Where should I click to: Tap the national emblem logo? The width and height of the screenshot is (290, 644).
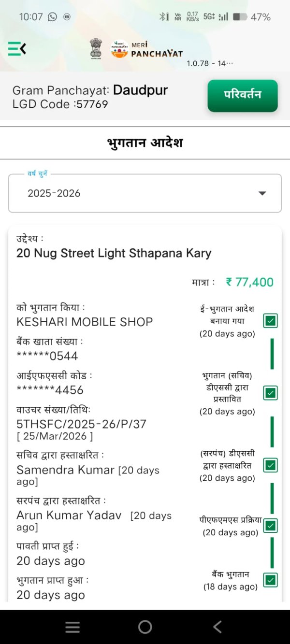(96, 49)
